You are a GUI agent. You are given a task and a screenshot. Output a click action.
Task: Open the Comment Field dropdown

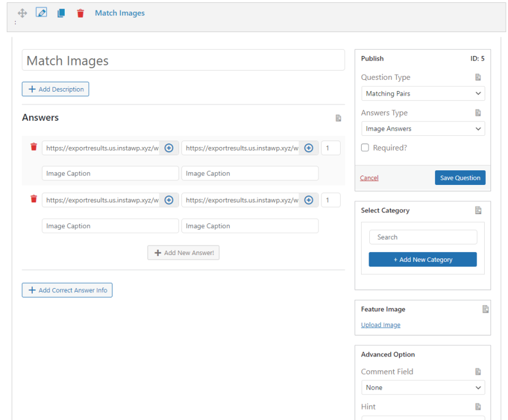[423, 387]
